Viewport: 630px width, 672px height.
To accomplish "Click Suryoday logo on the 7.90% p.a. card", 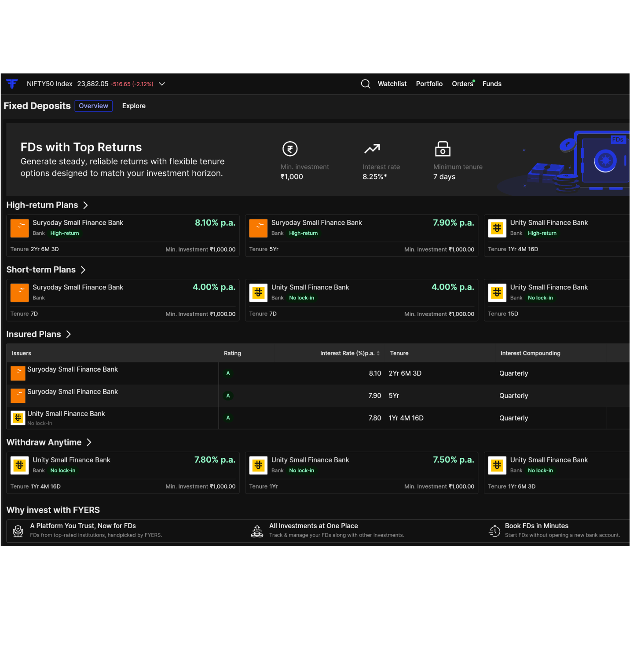I will coord(258,228).
